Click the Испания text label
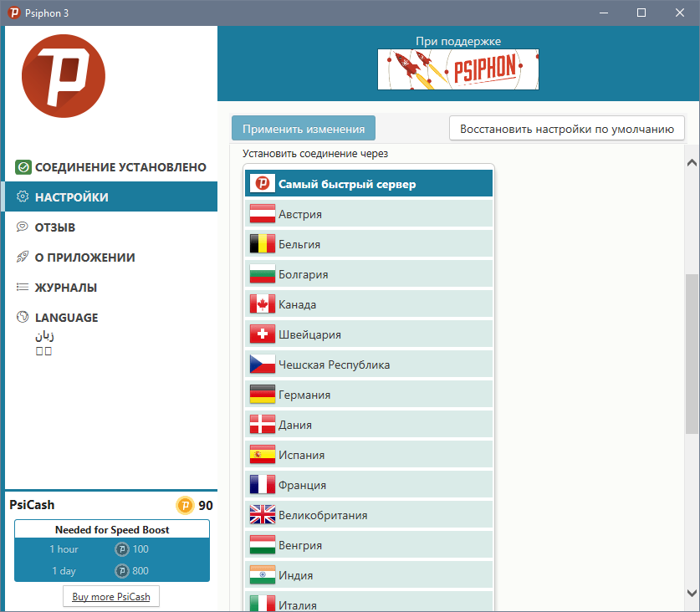 tap(301, 456)
